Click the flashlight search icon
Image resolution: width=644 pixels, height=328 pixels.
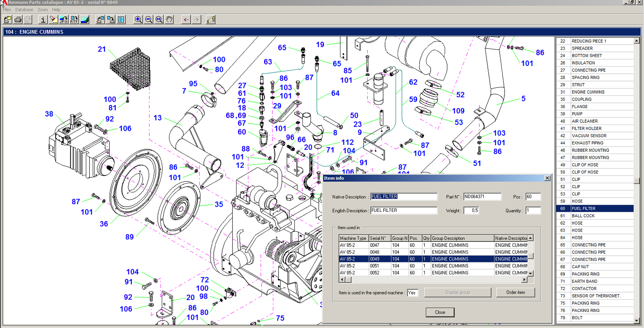(53, 20)
